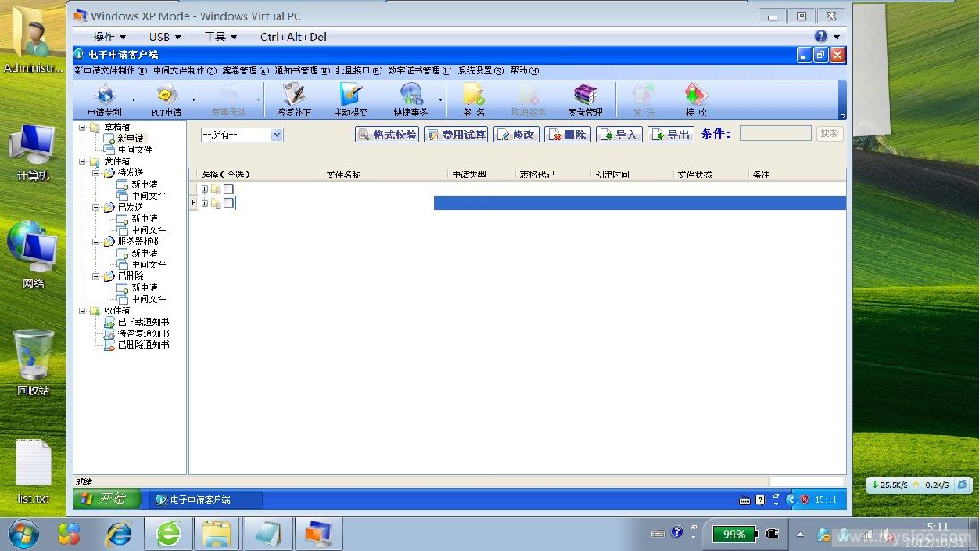The width and height of the screenshot is (980, 551).
Task: Tick the checkbox in the first list row
Action: (228, 189)
